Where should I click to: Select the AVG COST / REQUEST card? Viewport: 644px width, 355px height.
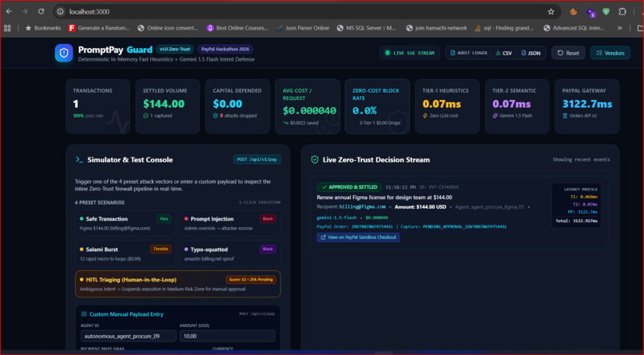click(308, 106)
